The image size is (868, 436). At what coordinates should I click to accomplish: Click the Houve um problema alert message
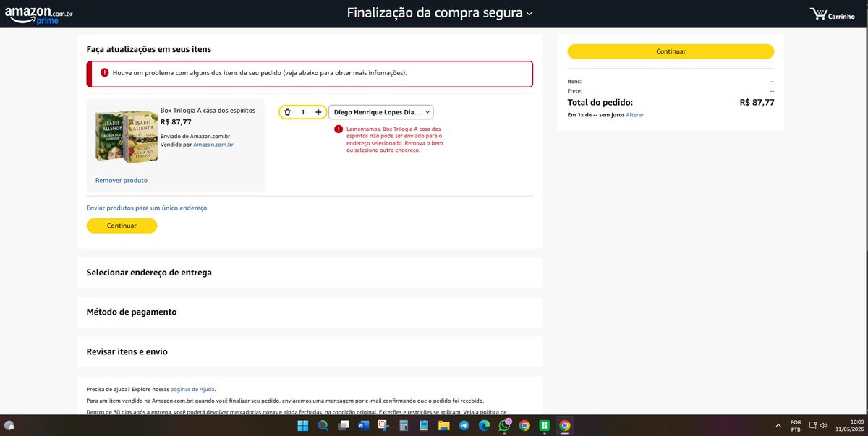(x=260, y=73)
